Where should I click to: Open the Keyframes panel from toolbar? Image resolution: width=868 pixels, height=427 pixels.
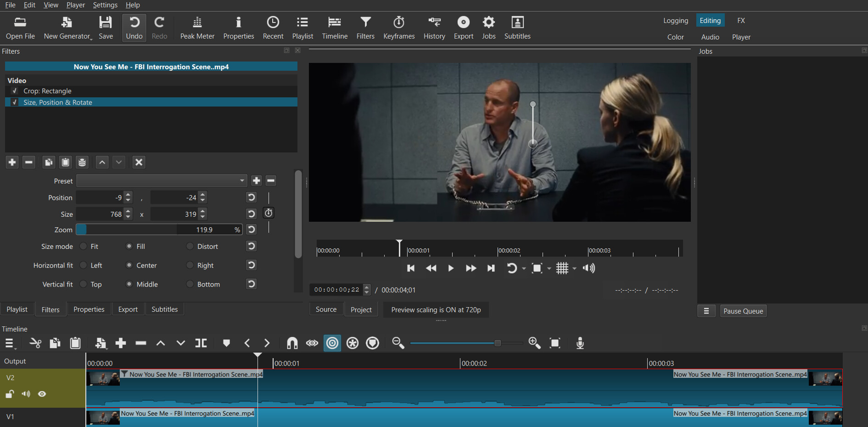[x=398, y=28]
